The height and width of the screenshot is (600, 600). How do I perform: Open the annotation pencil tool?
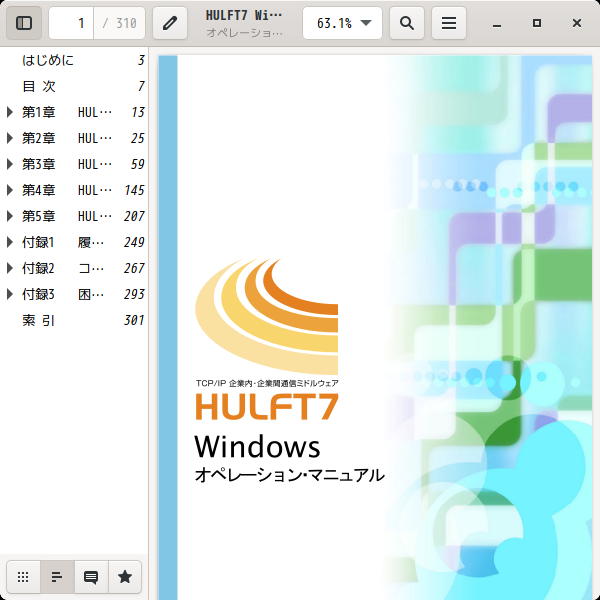pos(170,23)
